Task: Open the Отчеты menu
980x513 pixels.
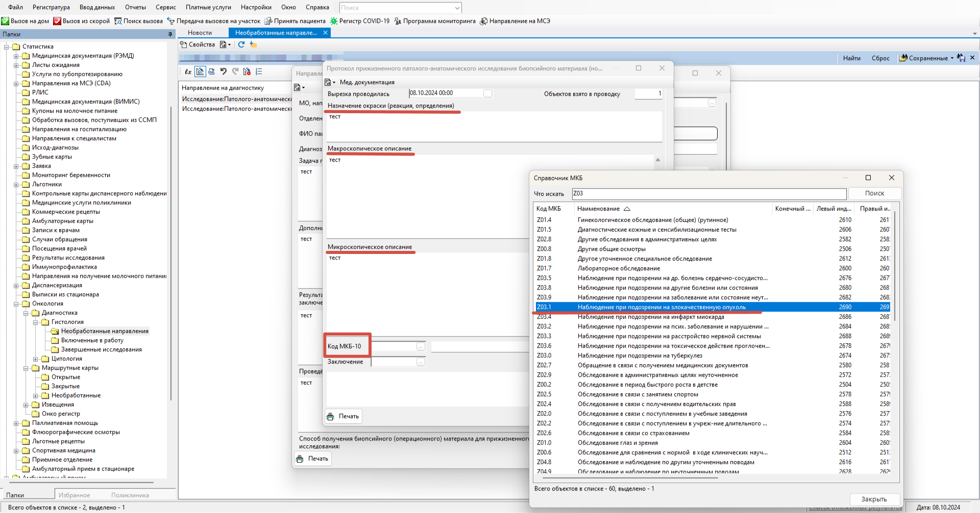Action: point(135,7)
